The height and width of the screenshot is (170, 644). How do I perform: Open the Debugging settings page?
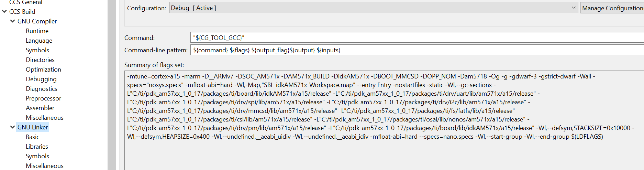[41, 79]
